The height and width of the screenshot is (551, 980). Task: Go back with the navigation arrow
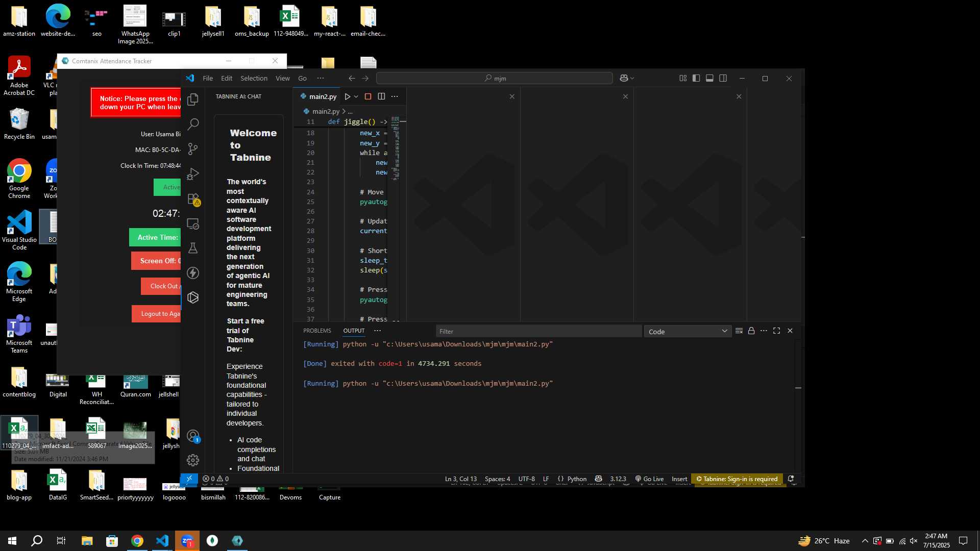(x=352, y=78)
